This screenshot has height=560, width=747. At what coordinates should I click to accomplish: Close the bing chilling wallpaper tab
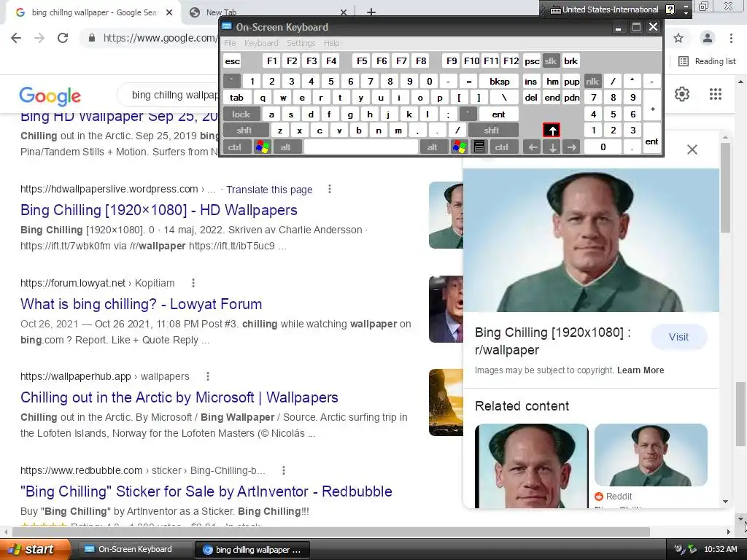[169, 12]
